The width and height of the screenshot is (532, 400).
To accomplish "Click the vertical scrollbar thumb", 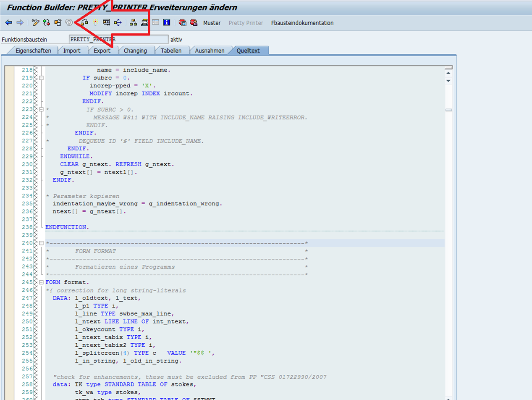I will [x=448, y=110].
